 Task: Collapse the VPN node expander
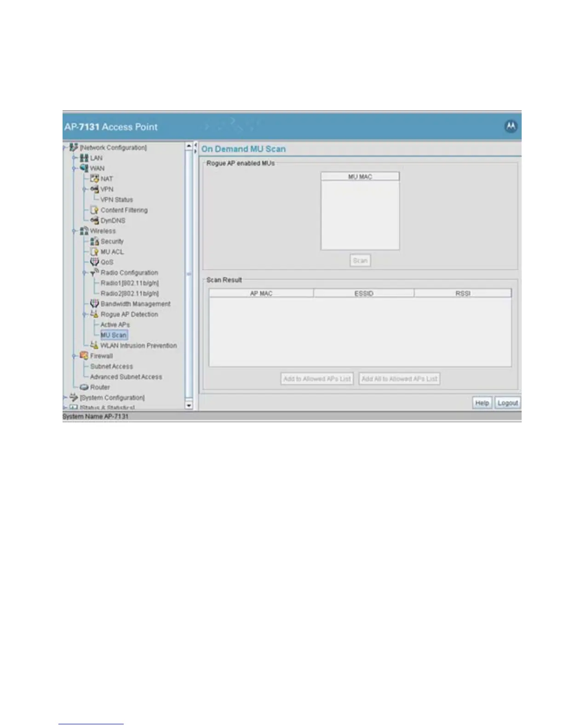pyautogui.click(x=85, y=189)
